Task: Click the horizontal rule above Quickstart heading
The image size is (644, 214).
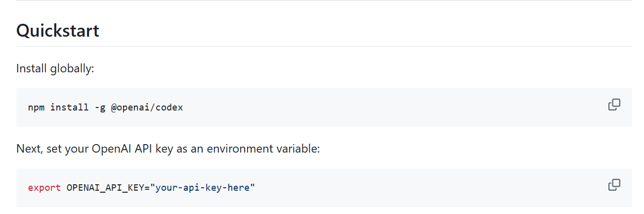Action: [324, 0]
